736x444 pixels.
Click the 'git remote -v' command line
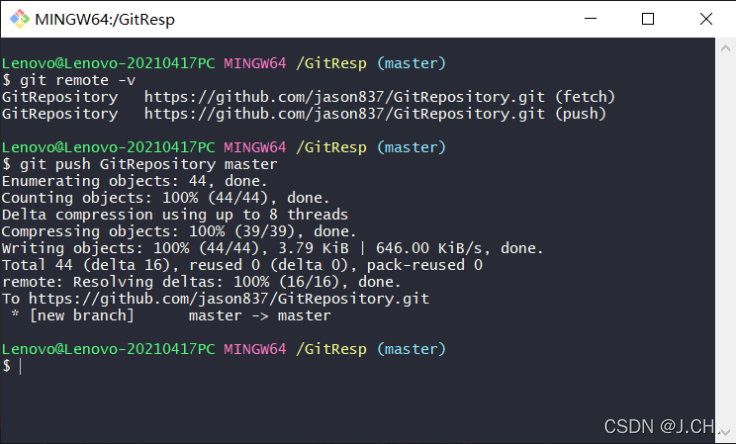pos(69,80)
